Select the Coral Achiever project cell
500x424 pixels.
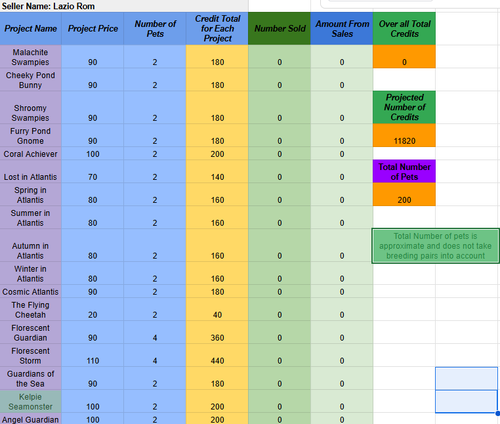(x=31, y=153)
